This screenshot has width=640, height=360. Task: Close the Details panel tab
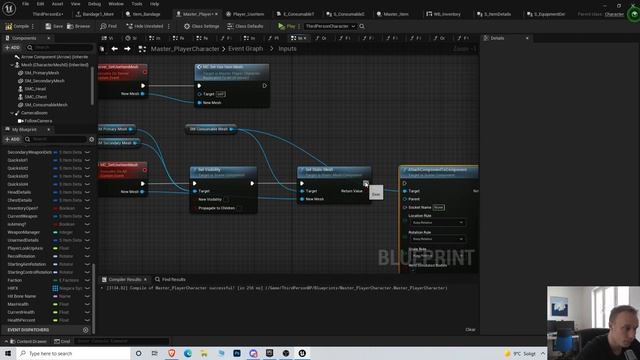click(527, 38)
